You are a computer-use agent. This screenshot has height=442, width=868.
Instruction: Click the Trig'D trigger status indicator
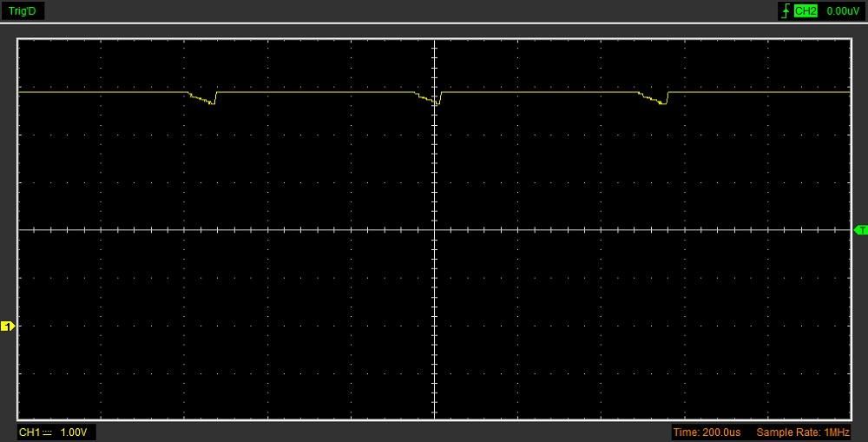click(23, 11)
